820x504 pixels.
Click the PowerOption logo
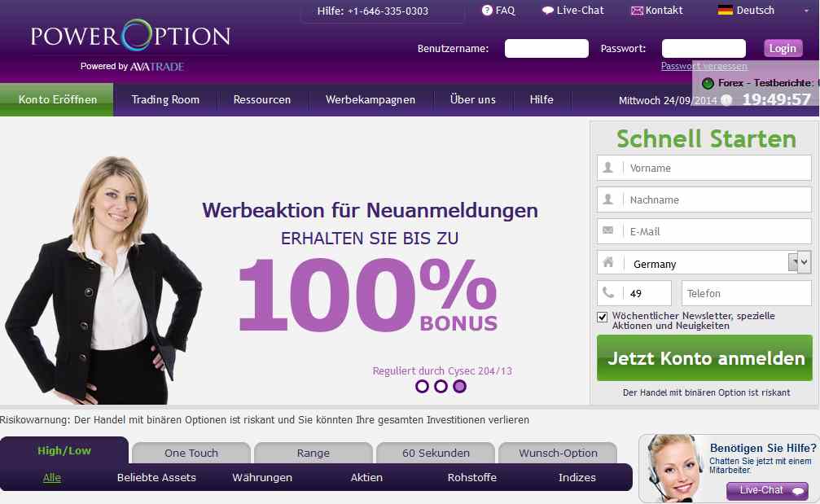pos(130,36)
